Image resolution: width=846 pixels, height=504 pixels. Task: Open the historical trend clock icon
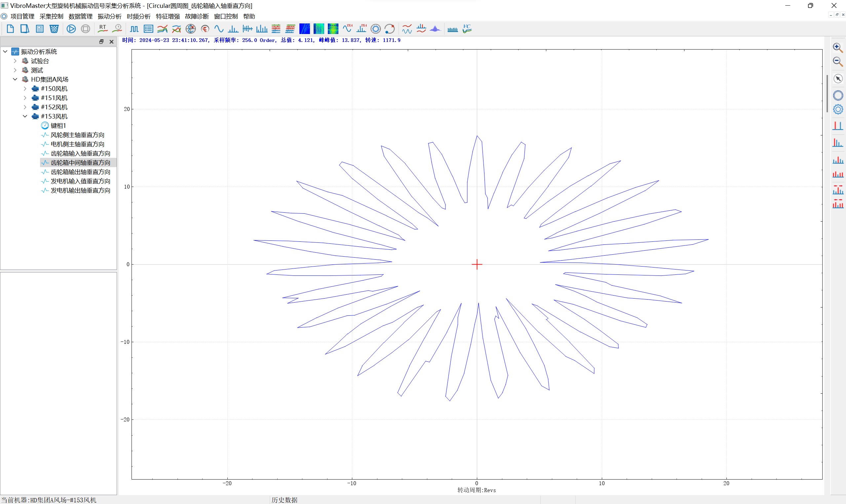[x=117, y=29]
